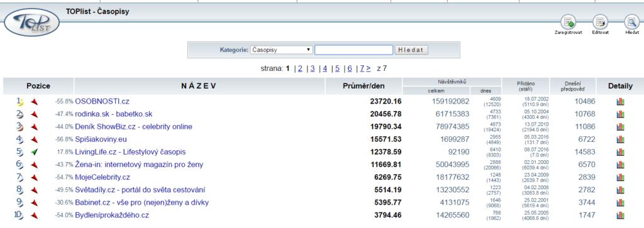Click the red trend arrow for Spišiakoviny.eu
Image resolution: width=644 pixels, height=228 pixels.
(34, 139)
